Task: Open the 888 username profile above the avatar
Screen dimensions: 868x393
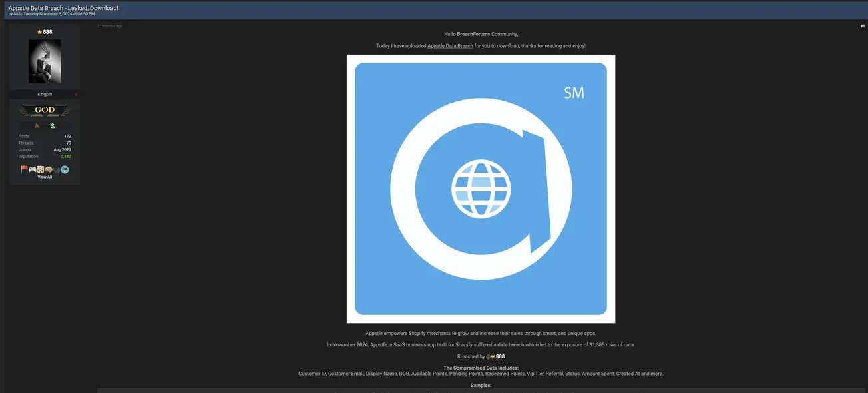Action: (45, 32)
